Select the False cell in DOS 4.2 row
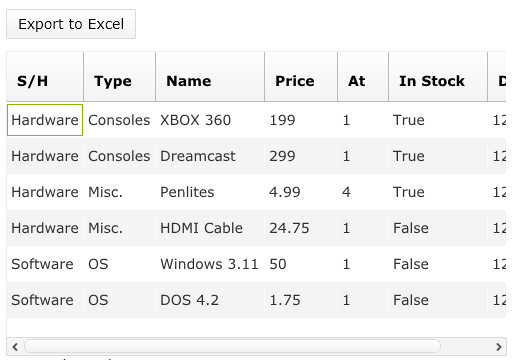518x360 pixels. point(438,300)
